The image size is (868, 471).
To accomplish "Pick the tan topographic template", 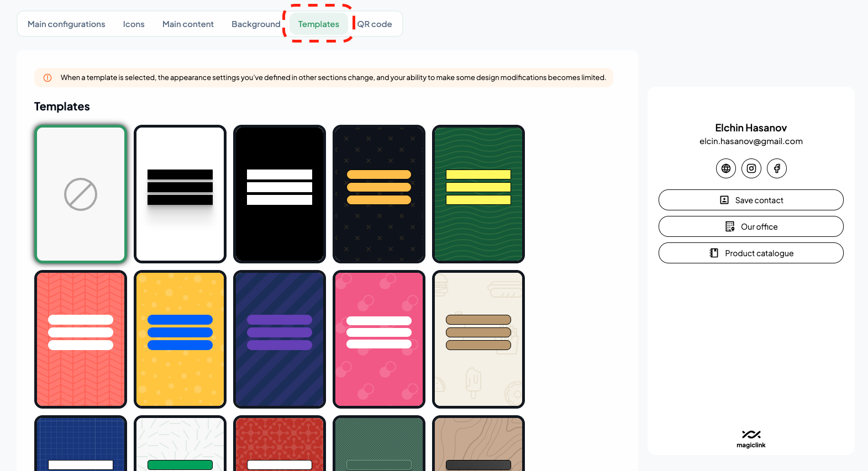I will click(x=478, y=443).
